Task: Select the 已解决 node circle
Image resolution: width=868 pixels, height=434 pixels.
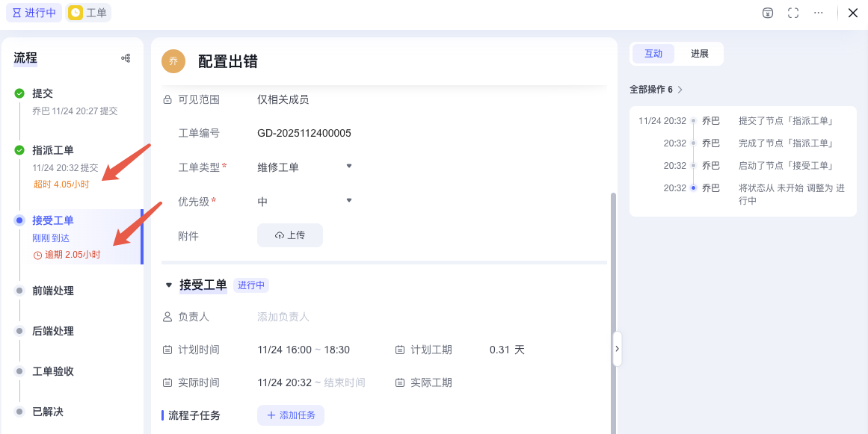Action: [x=19, y=412]
